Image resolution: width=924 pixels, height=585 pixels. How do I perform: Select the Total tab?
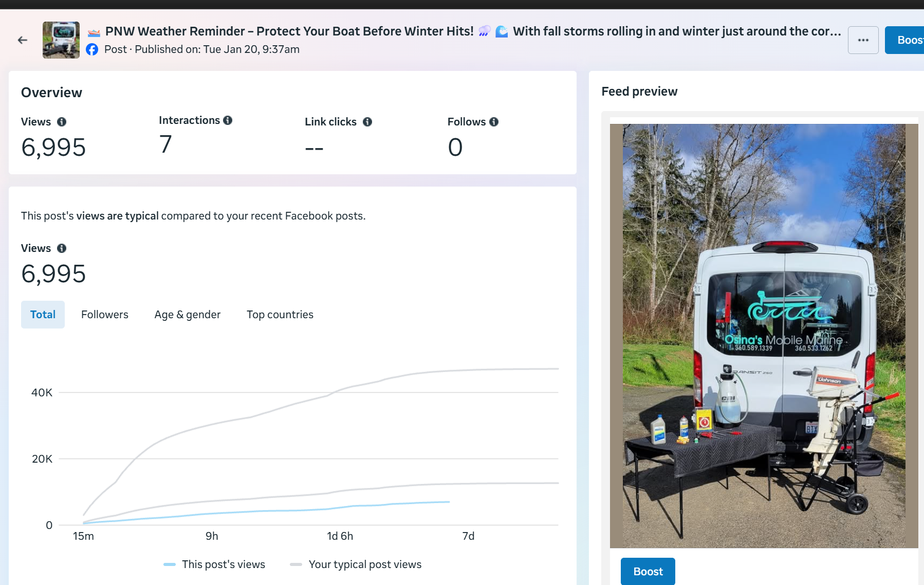(43, 315)
